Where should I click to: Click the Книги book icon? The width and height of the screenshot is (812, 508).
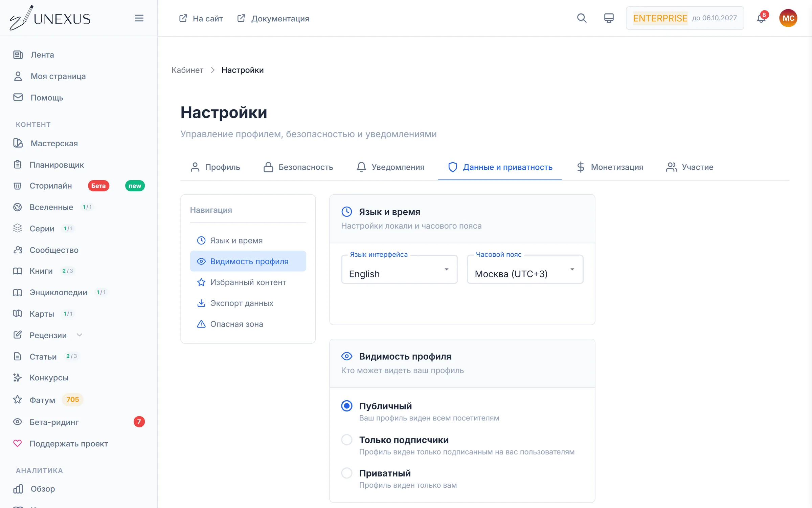(18, 271)
